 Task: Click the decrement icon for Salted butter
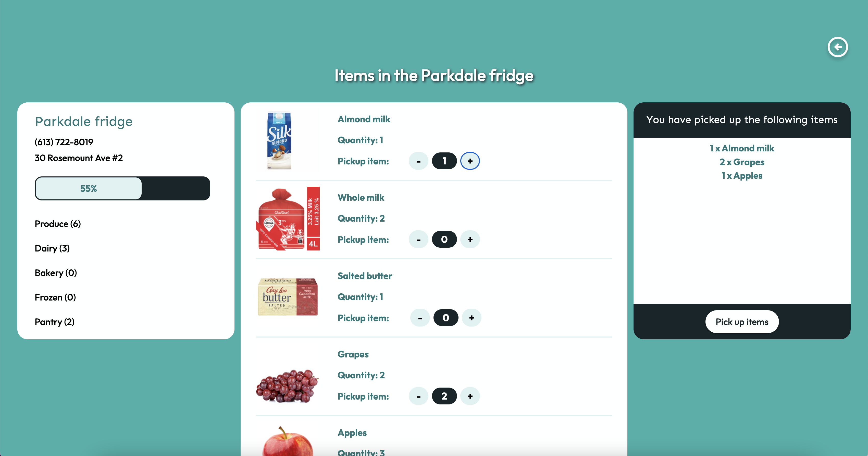(420, 318)
